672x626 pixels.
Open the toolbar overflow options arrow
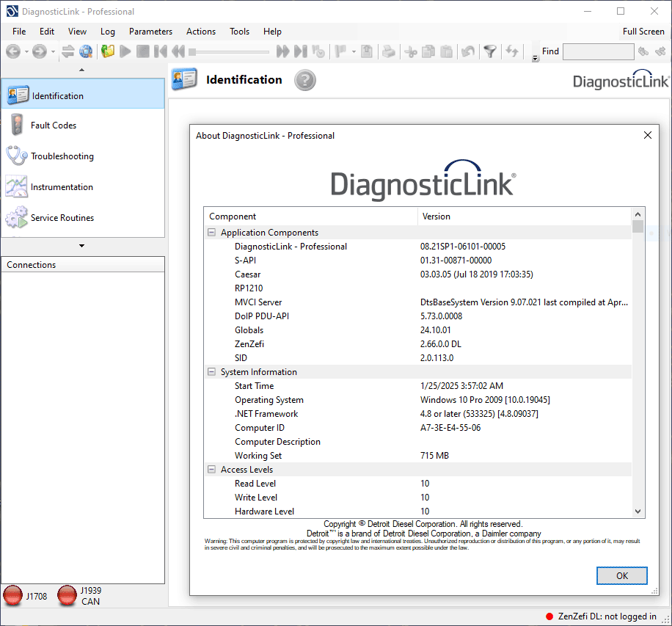pos(536,58)
